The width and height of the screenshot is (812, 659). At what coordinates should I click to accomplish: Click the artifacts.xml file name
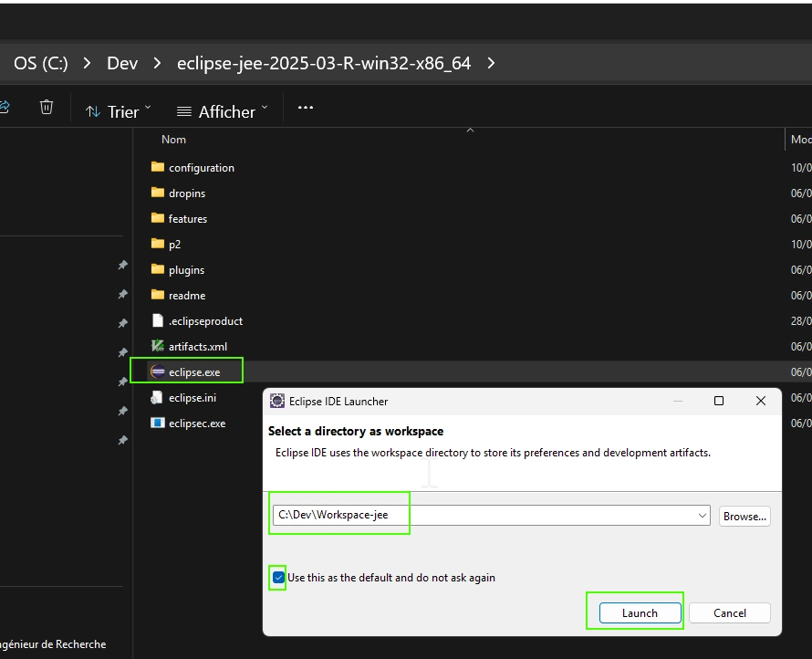pyautogui.click(x=198, y=347)
